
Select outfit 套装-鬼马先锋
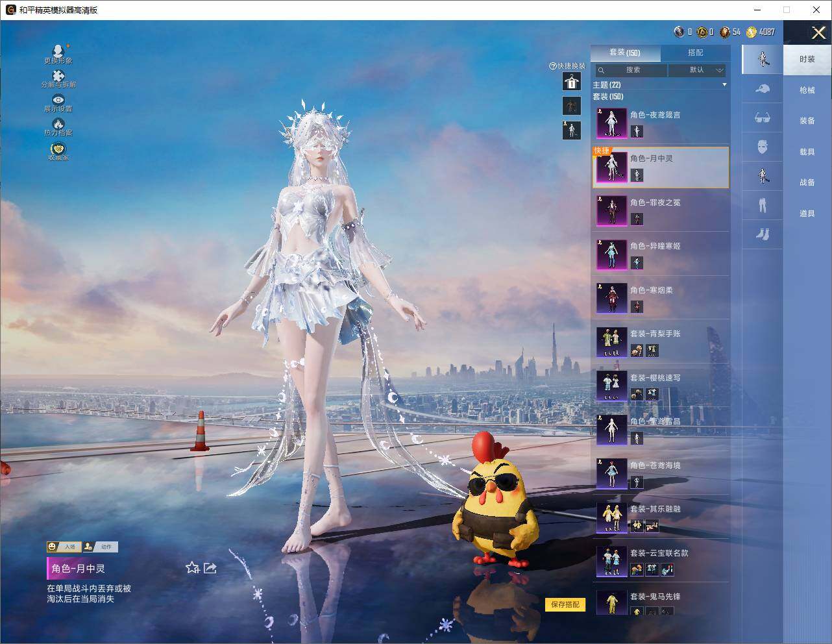pyautogui.click(x=661, y=602)
